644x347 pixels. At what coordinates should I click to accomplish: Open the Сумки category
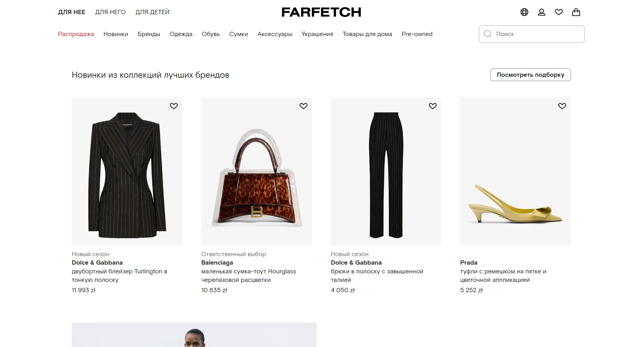click(x=239, y=34)
